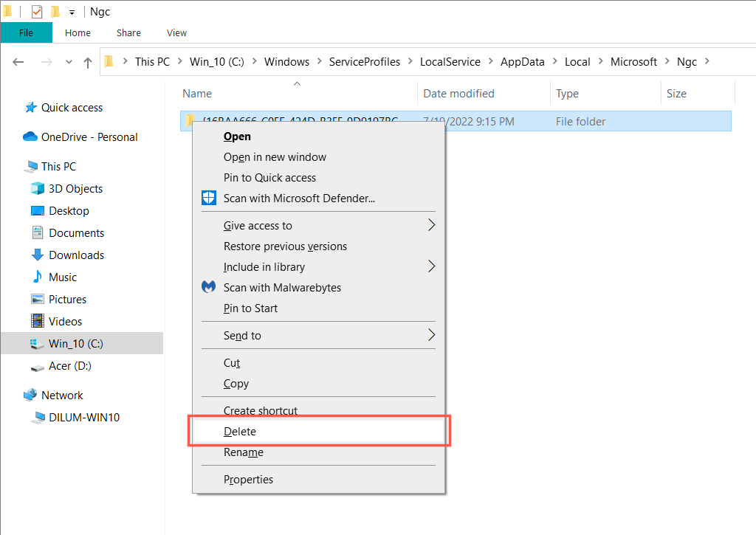
Task: Open the Recent locations dropdown arrow
Action: click(x=69, y=63)
